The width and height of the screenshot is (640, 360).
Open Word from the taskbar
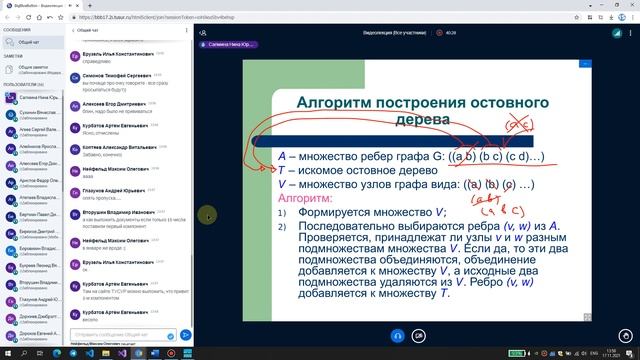[x=155, y=353]
